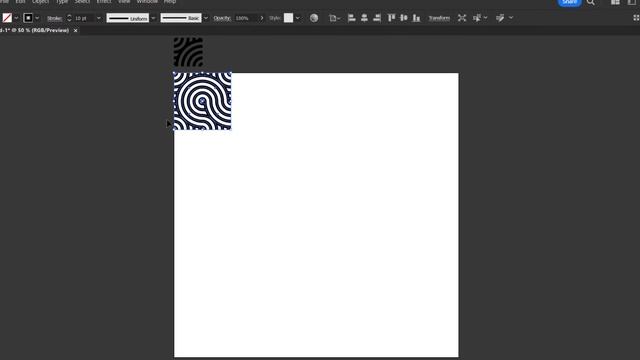Image resolution: width=640 pixels, height=360 pixels.
Task: Open the Help menu
Action: click(170, 2)
